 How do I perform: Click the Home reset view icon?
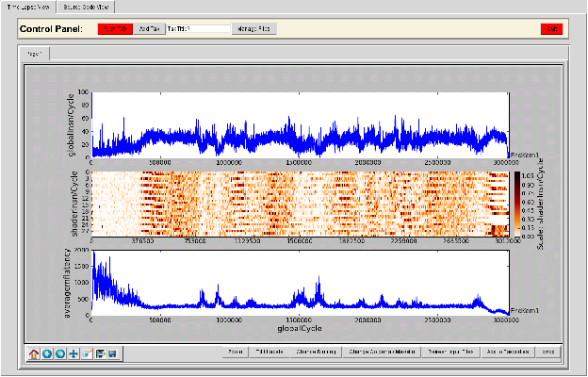[x=35, y=353]
